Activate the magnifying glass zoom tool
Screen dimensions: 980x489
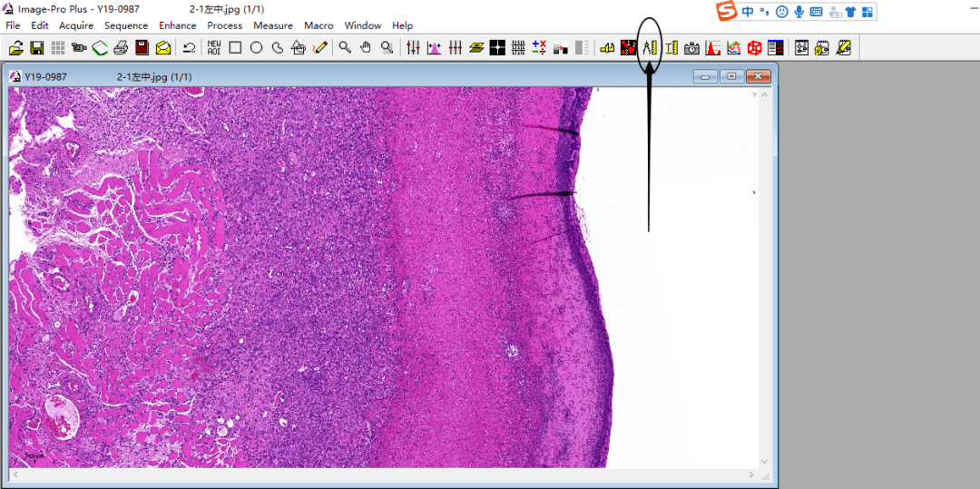click(x=345, y=48)
